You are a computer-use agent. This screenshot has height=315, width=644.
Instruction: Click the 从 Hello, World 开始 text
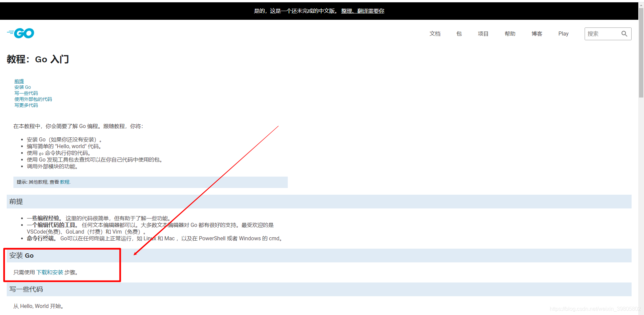click(x=39, y=306)
